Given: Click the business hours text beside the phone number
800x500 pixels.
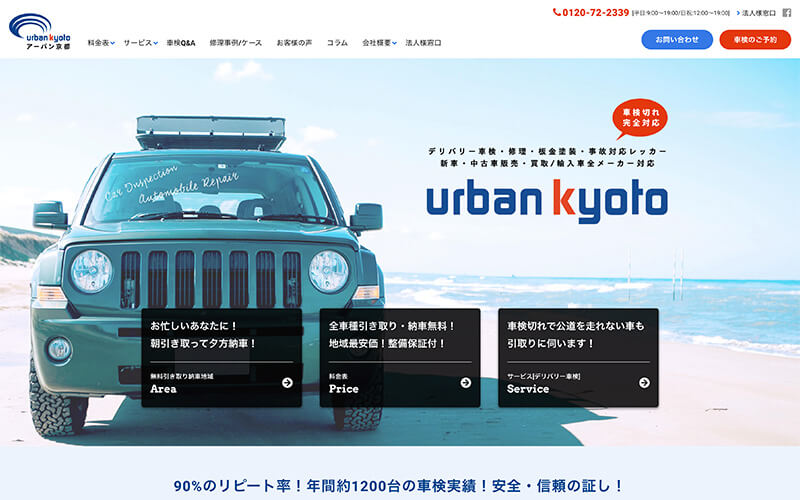Looking at the screenshot, I should (x=681, y=13).
